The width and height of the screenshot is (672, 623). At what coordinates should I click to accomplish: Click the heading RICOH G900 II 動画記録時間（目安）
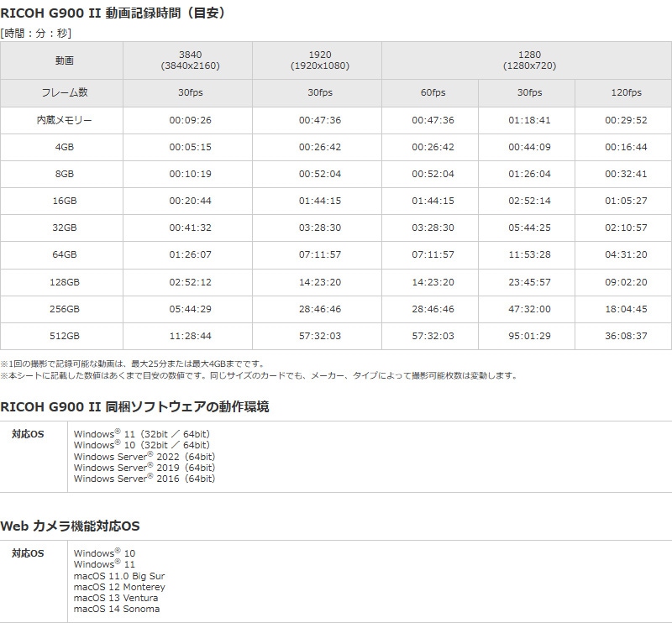(113, 13)
